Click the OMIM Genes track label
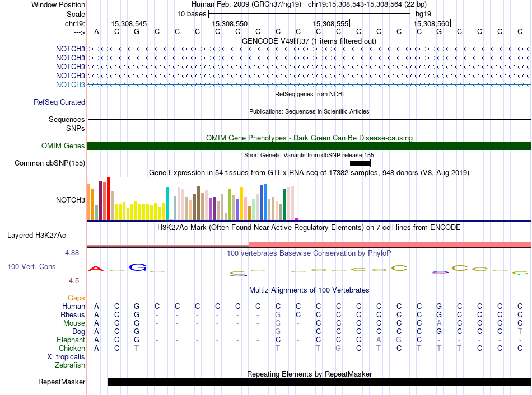The height and width of the screenshot is (395, 532). pos(63,146)
